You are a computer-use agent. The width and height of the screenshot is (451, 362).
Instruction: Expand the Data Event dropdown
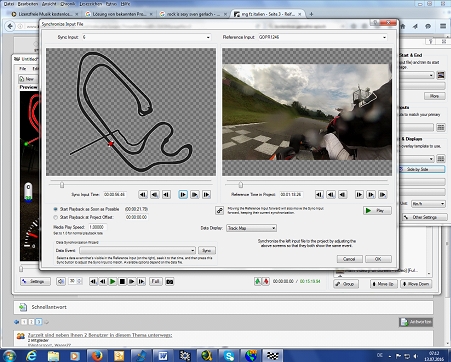pos(137,250)
